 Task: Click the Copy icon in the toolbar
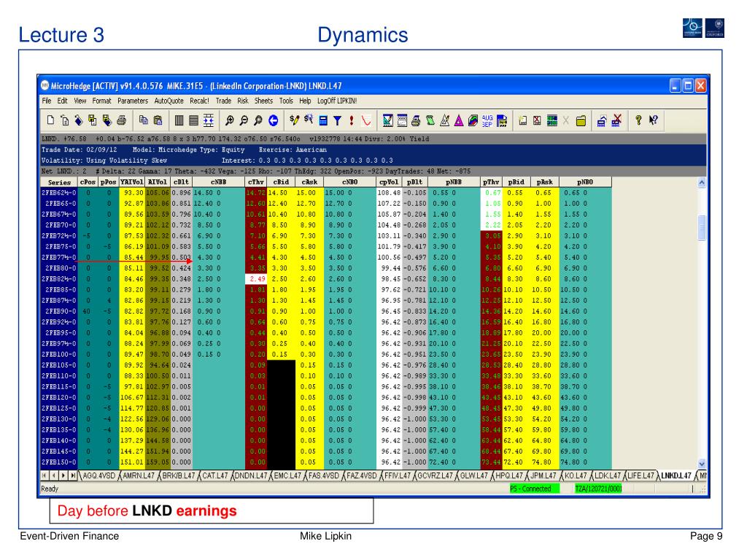click(144, 120)
